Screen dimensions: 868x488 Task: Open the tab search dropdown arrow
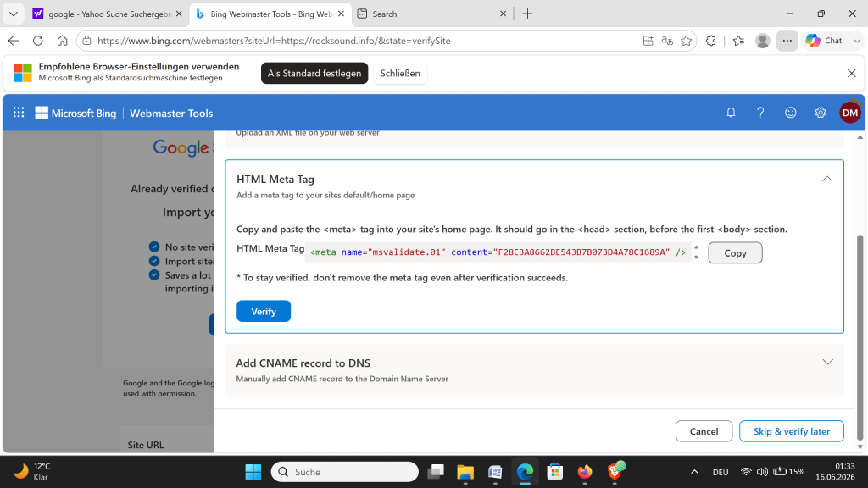14,14
